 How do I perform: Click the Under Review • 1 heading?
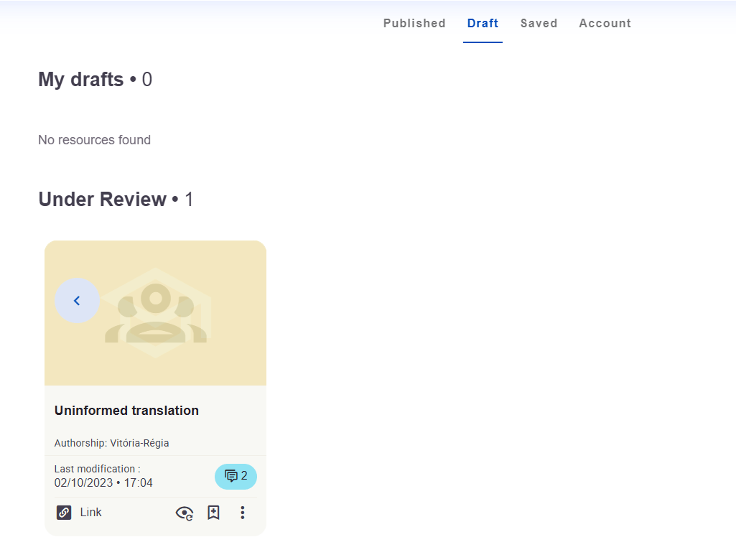pyautogui.click(x=116, y=200)
